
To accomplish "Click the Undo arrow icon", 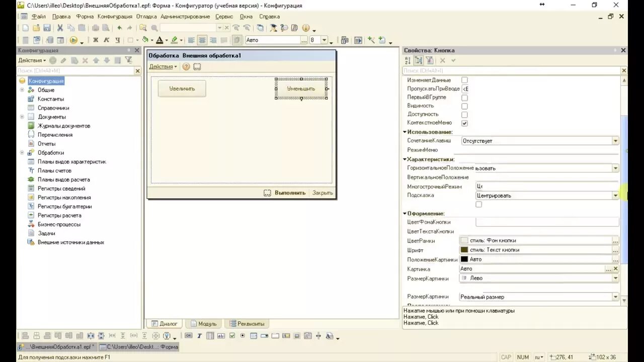I will coord(119,28).
